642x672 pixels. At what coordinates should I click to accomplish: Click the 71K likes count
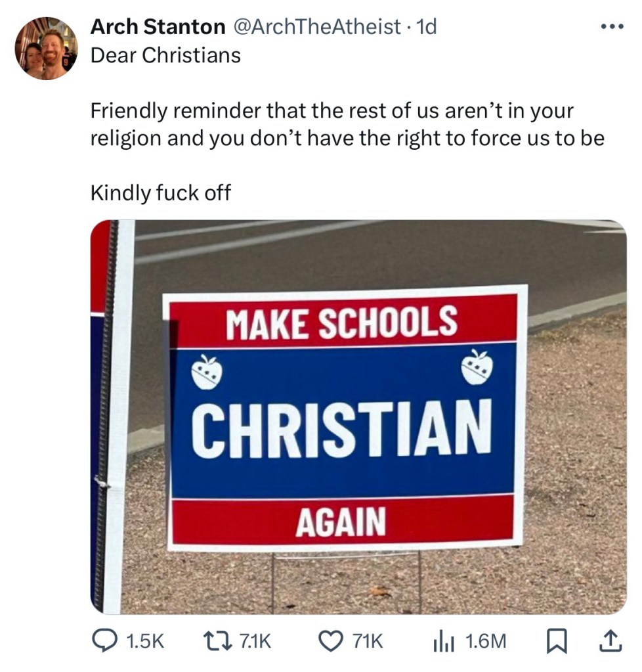[x=368, y=642]
